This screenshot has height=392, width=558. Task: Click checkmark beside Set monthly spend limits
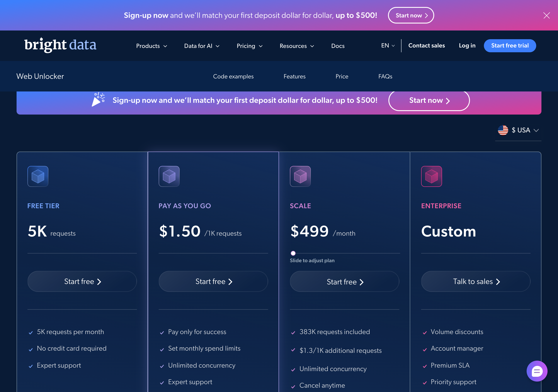click(x=162, y=350)
